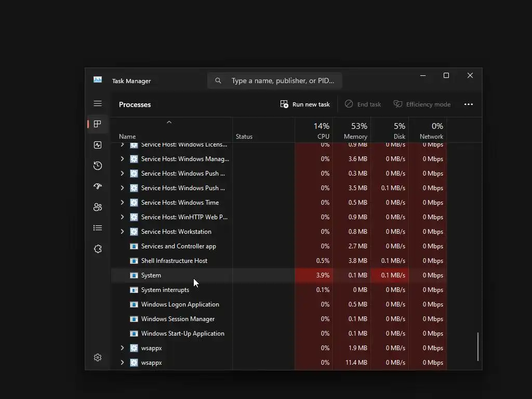Sort processes by CPU column

(314, 130)
